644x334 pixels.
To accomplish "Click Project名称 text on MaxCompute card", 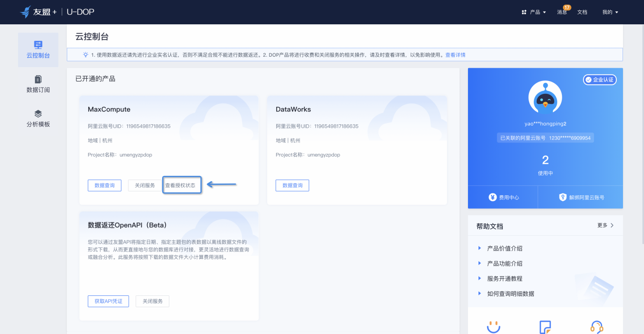I will 120,155.
